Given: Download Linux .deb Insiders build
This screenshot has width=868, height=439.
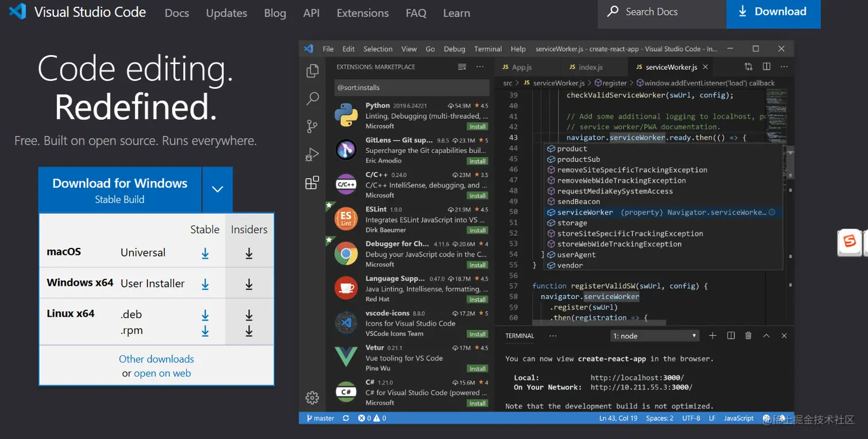Looking at the screenshot, I should point(249,315).
